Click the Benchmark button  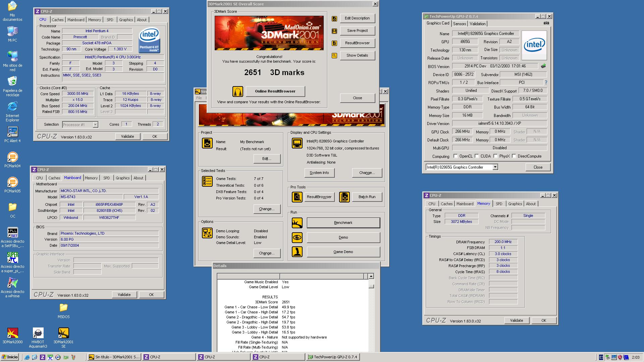pyautogui.click(x=343, y=223)
